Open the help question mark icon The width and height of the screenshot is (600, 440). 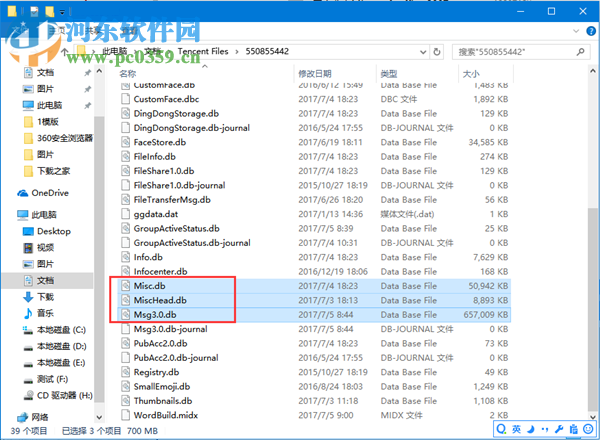[591, 31]
